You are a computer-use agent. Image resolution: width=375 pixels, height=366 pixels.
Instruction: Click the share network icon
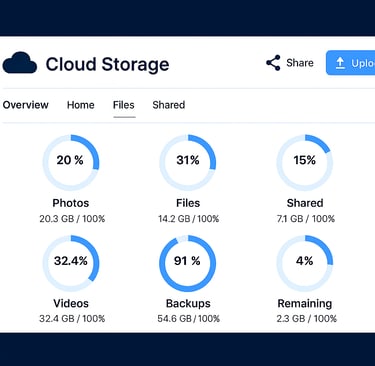(x=273, y=63)
